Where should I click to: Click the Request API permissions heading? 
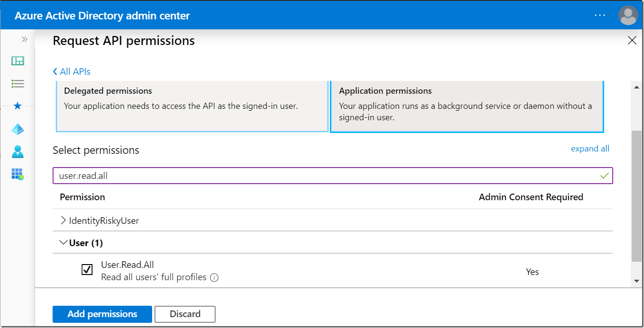point(124,41)
